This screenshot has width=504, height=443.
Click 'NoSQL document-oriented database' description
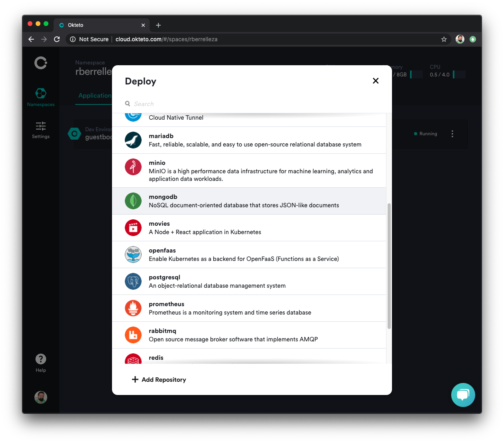click(x=244, y=205)
